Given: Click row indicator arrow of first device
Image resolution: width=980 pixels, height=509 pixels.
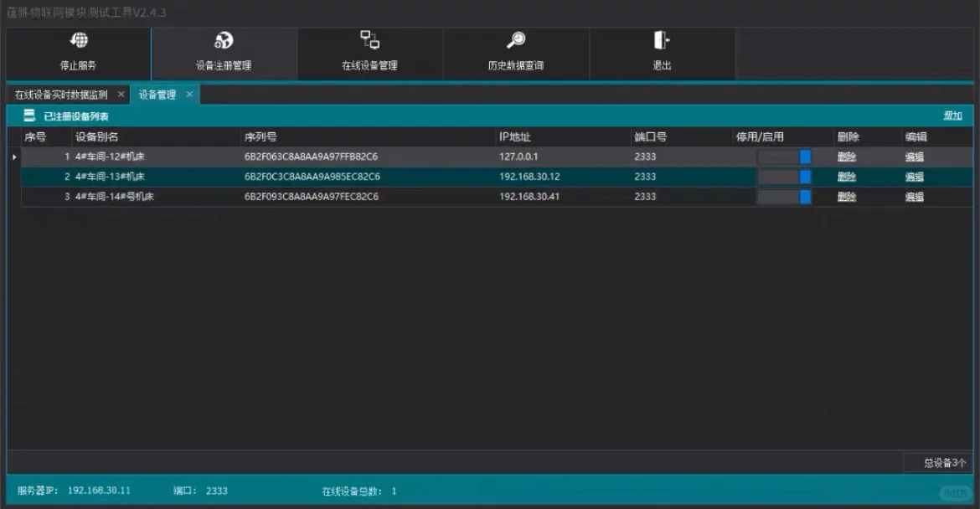Looking at the screenshot, I should pyautogui.click(x=14, y=157).
